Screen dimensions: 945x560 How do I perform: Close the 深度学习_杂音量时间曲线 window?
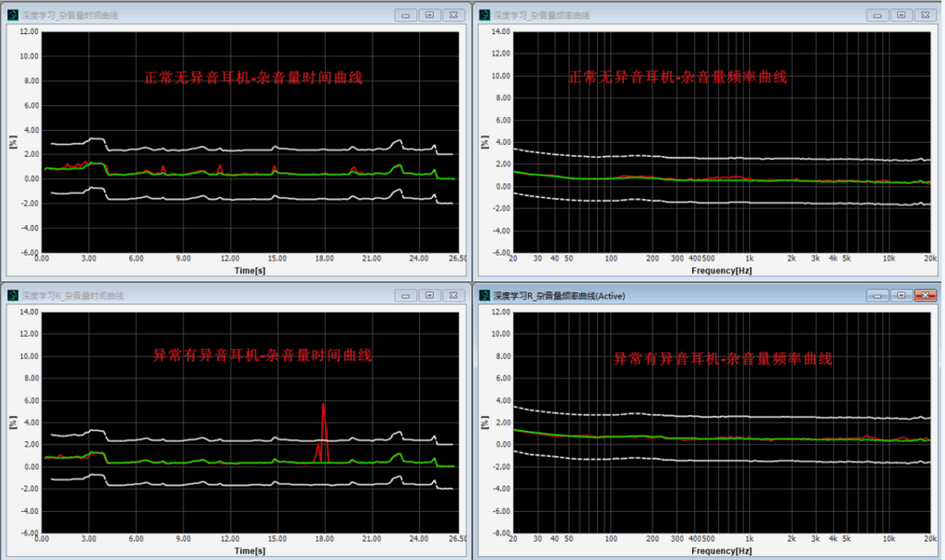tap(453, 15)
